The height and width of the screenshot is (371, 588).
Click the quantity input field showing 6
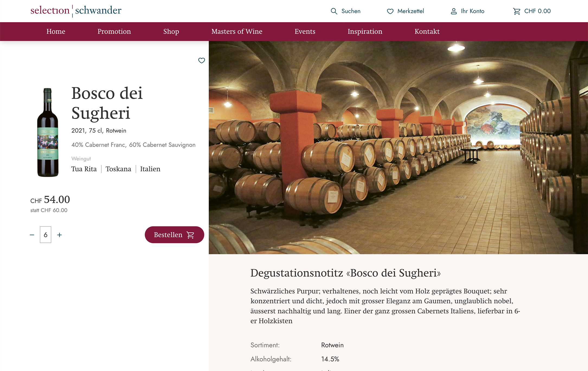[x=46, y=235]
